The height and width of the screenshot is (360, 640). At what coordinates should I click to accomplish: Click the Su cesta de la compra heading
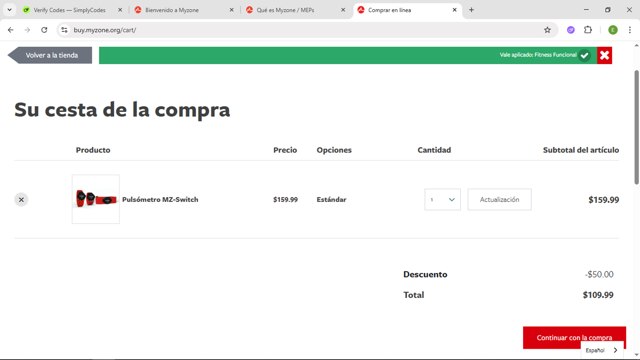coord(122,109)
